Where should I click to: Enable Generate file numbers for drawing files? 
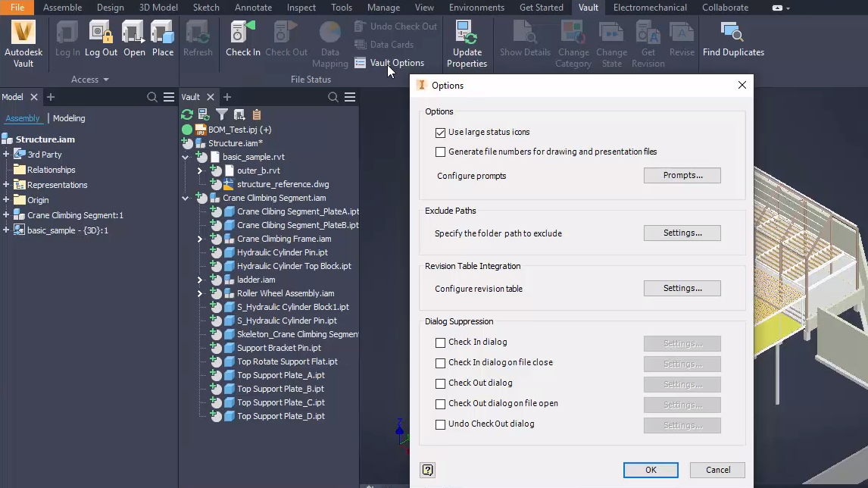440,152
